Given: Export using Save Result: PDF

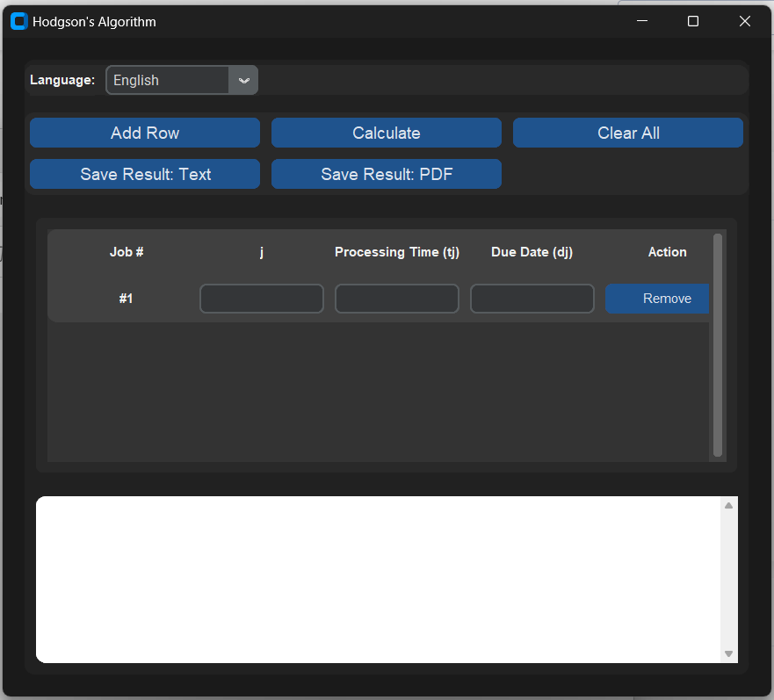Looking at the screenshot, I should (386, 174).
